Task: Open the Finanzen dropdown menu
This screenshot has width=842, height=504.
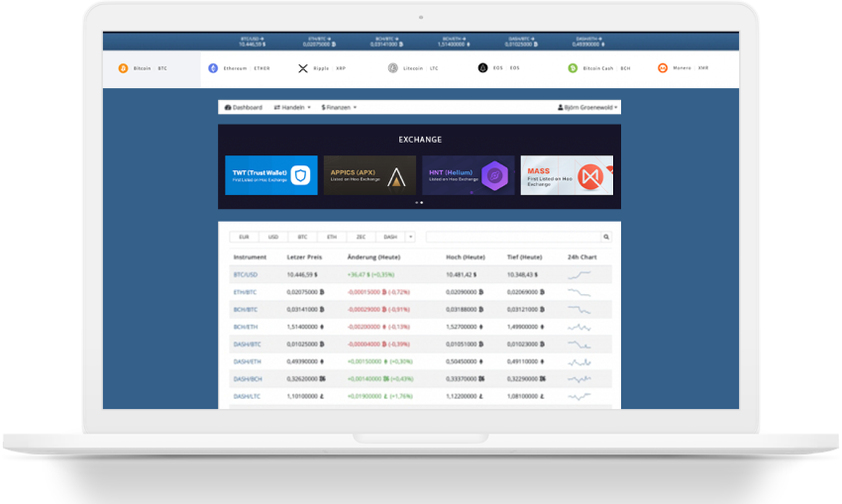Action: click(x=339, y=107)
